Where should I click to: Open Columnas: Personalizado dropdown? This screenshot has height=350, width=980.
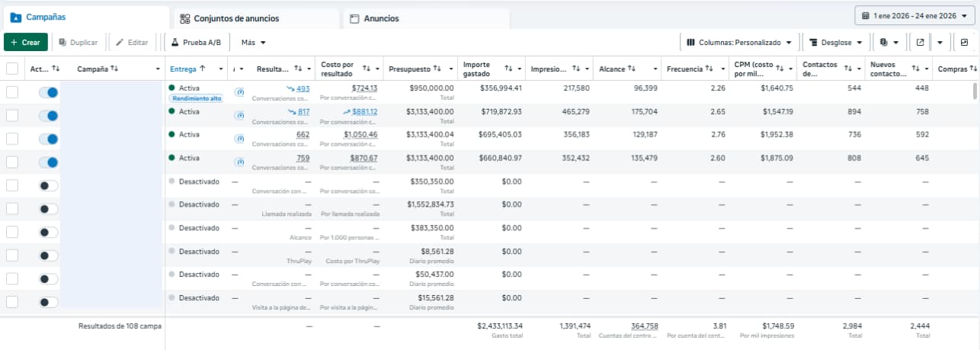tap(738, 43)
